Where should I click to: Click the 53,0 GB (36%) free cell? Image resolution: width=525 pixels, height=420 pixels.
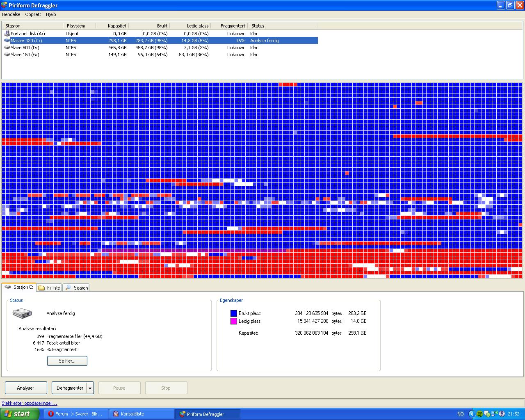[x=194, y=55]
